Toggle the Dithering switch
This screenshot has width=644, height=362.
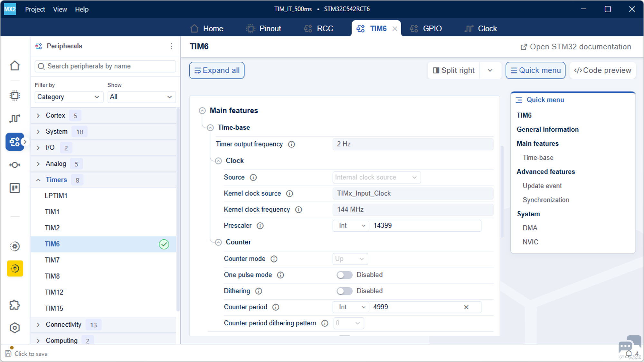(345, 291)
